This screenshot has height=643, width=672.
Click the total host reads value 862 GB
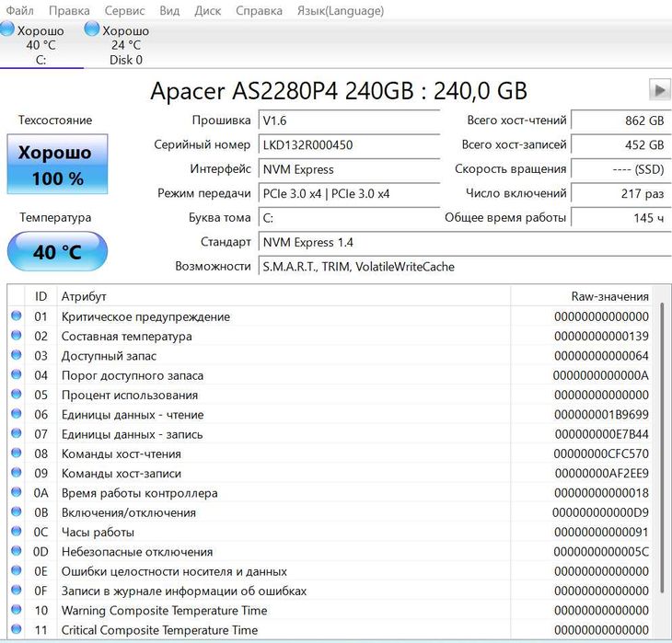click(620, 121)
